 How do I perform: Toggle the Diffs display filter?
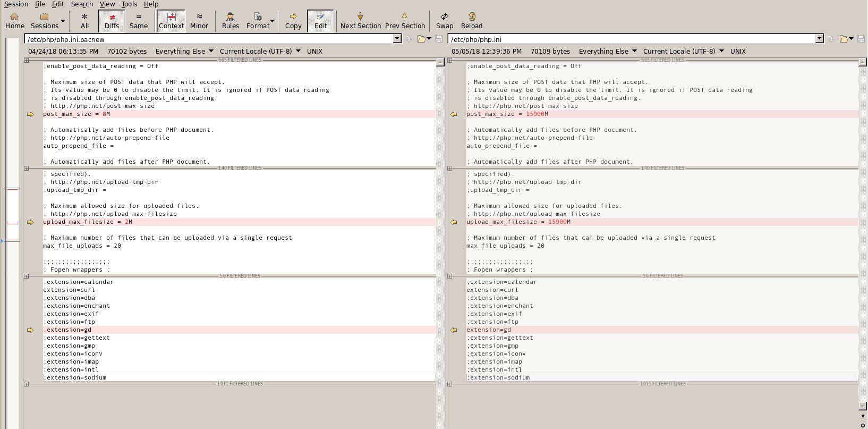click(112, 21)
